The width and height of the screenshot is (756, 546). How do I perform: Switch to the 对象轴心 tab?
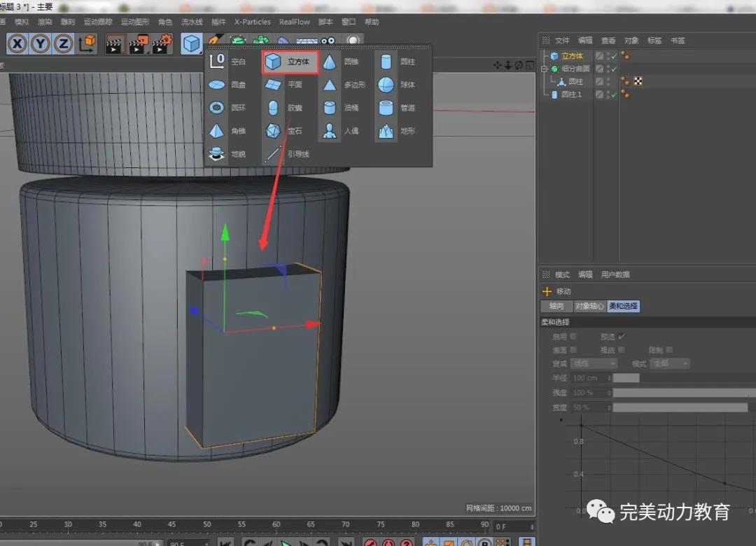(589, 307)
